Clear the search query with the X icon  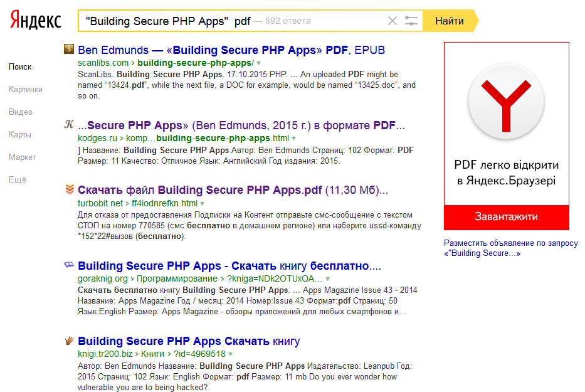point(392,21)
